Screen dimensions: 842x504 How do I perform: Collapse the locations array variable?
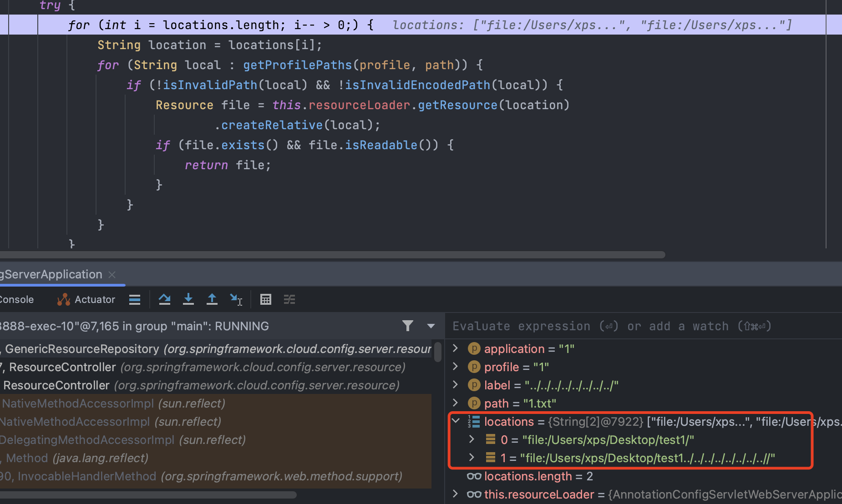point(456,421)
